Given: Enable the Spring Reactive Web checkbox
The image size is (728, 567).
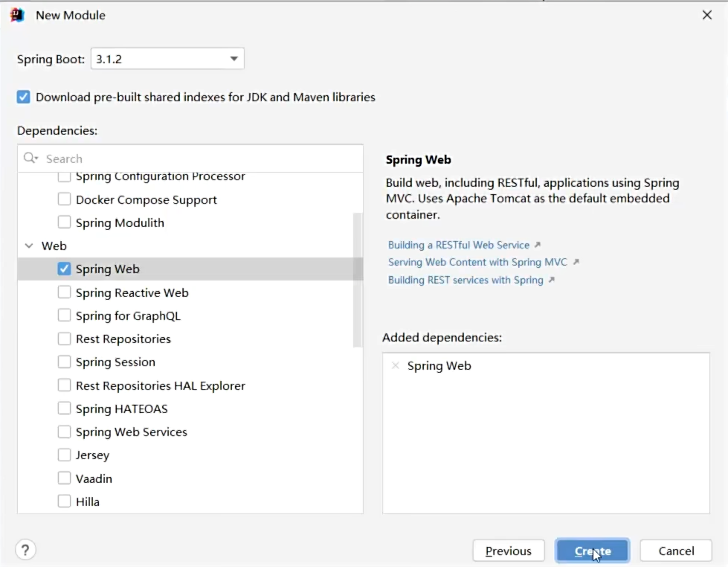Looking at the screenshot, I should pos(65,292).
